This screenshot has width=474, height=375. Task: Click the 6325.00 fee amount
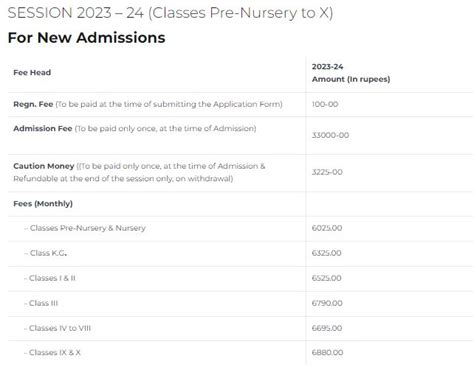click(x=327, y=253)
